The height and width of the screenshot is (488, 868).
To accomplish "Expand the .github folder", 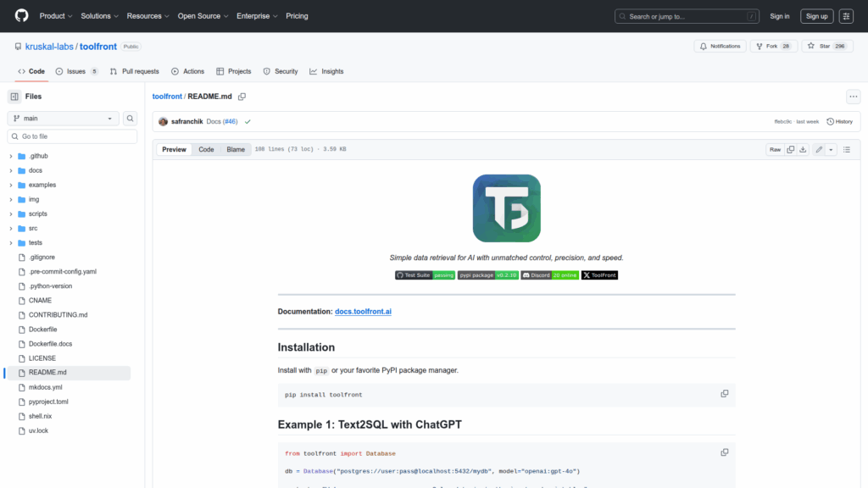I will pos(10,156).
